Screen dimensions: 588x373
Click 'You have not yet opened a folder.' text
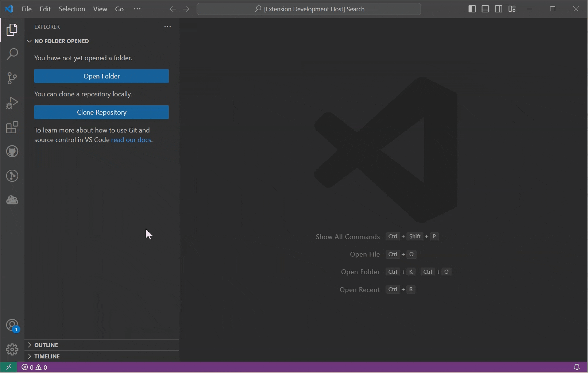coord(83,58)
